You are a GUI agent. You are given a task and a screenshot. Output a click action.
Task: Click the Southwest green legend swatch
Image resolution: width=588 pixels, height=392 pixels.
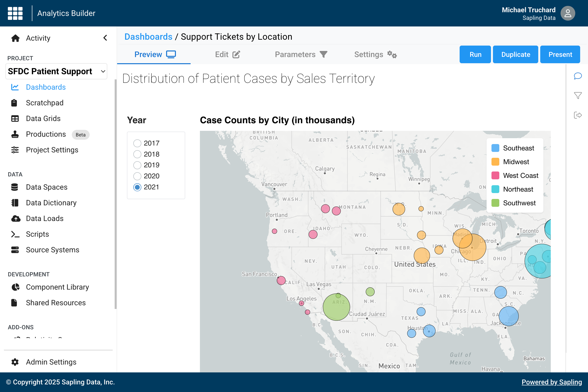pos(495,203)
